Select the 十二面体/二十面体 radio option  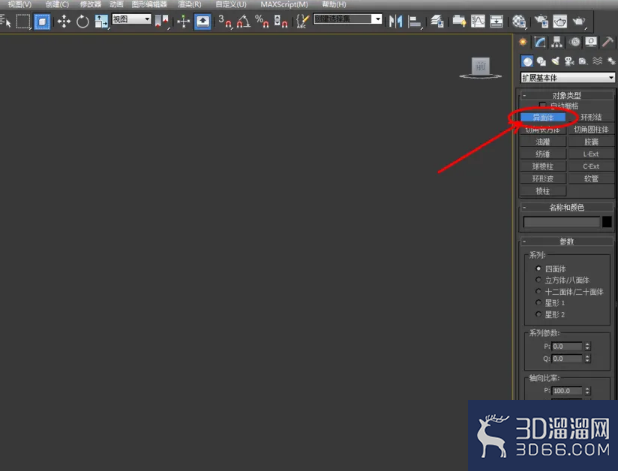(x=538, y=291)
